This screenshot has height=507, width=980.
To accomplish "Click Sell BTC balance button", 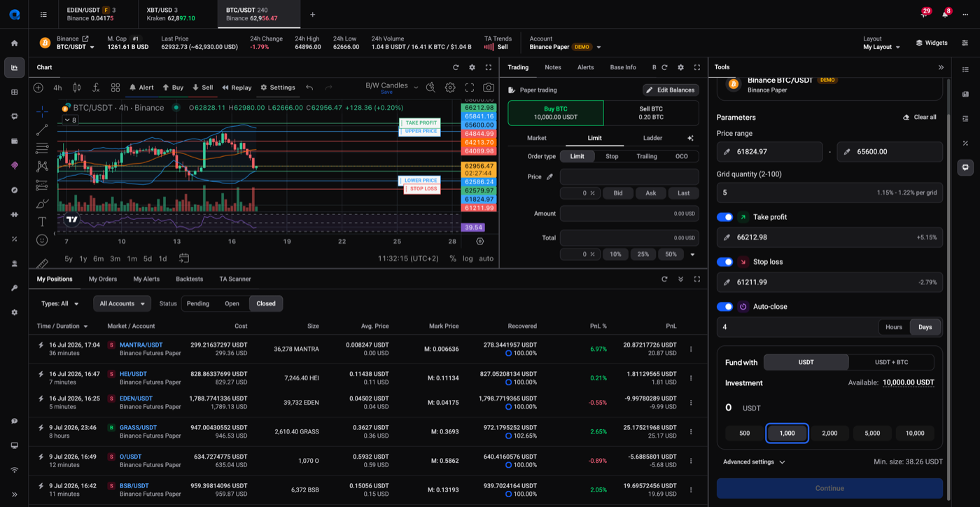I will coord(651,113).
